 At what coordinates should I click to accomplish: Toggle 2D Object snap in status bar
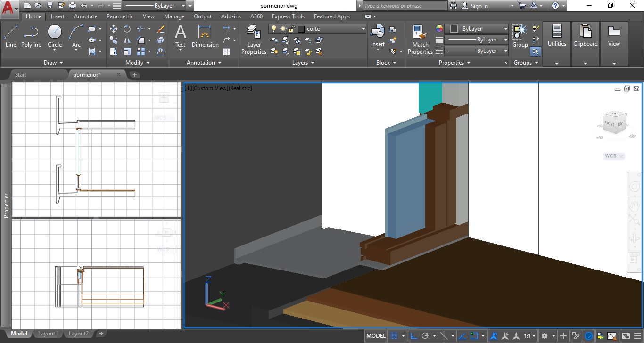(475, 336)
